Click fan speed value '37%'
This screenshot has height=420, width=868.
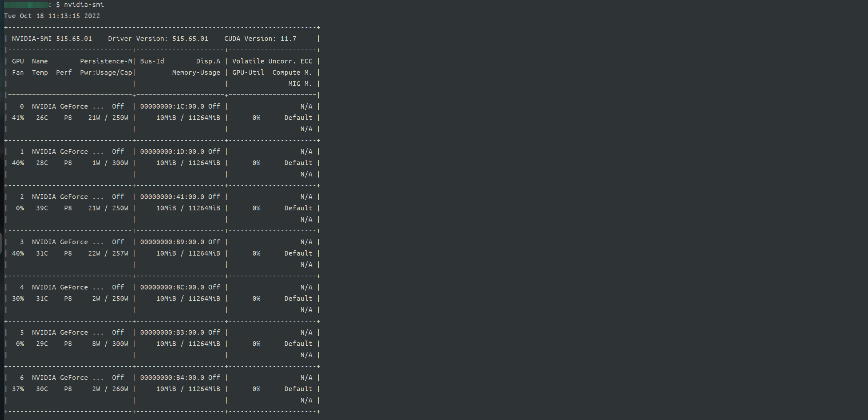18,389
